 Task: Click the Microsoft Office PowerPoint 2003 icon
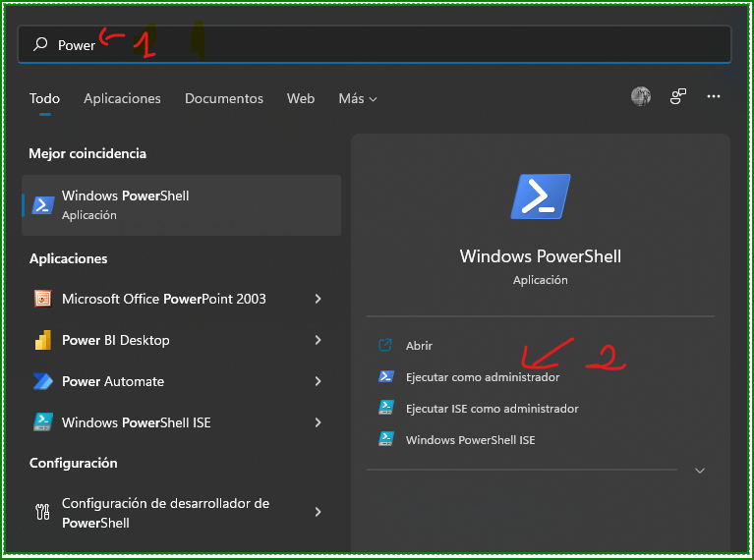[43, 299]
